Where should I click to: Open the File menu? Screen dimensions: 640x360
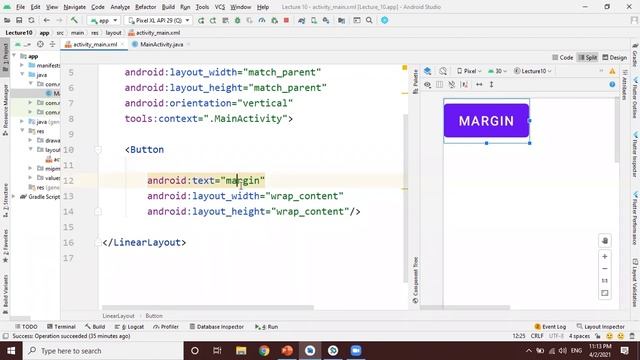coord(20,7)
